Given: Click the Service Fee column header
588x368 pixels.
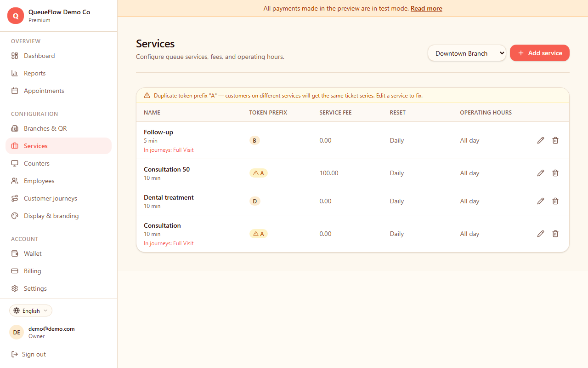Looking at the screenshot, I should click(336, 112).
